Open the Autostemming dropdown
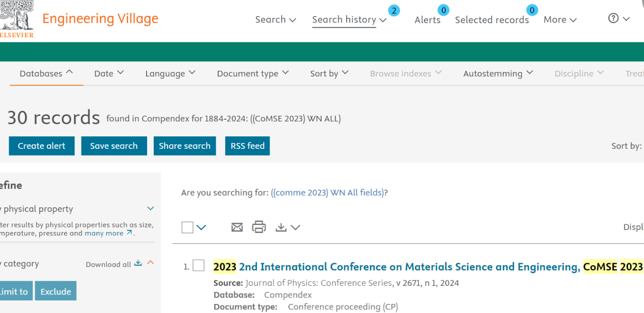This screenshot has width=644, height=313. 498,73
